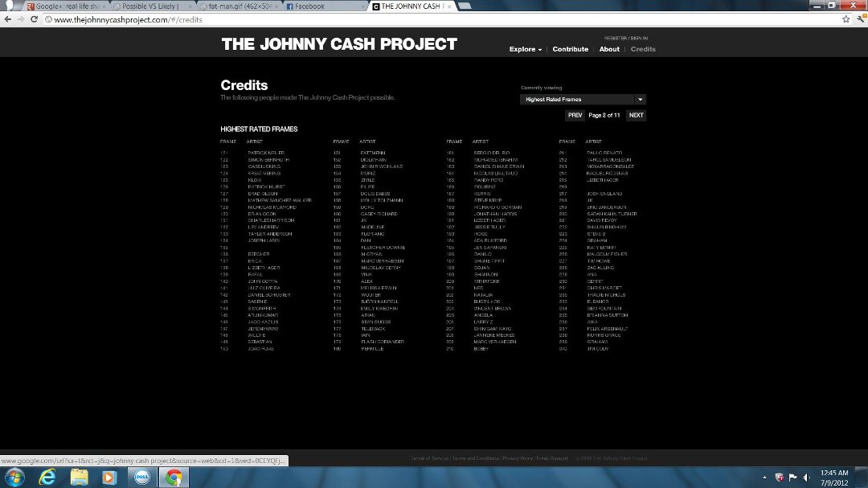Click the browser forward arrow
Viewport: 868px width, 488px height.
click(21, 19)
